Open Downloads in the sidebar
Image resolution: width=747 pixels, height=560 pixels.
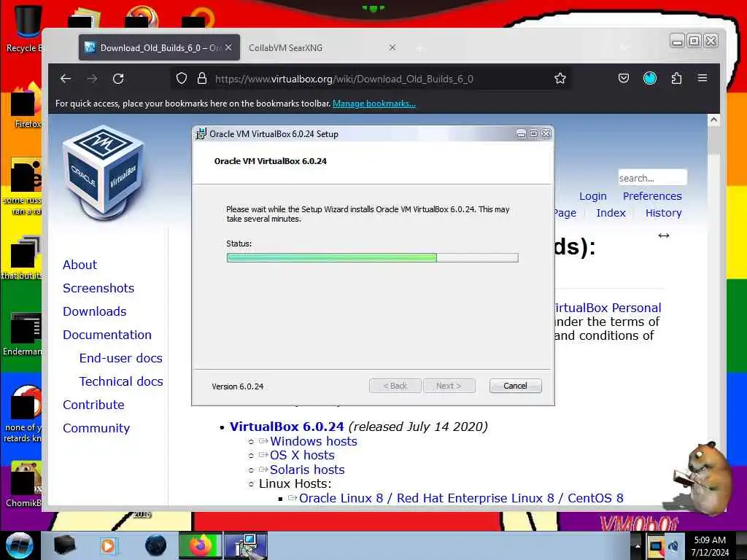(95, 311)
